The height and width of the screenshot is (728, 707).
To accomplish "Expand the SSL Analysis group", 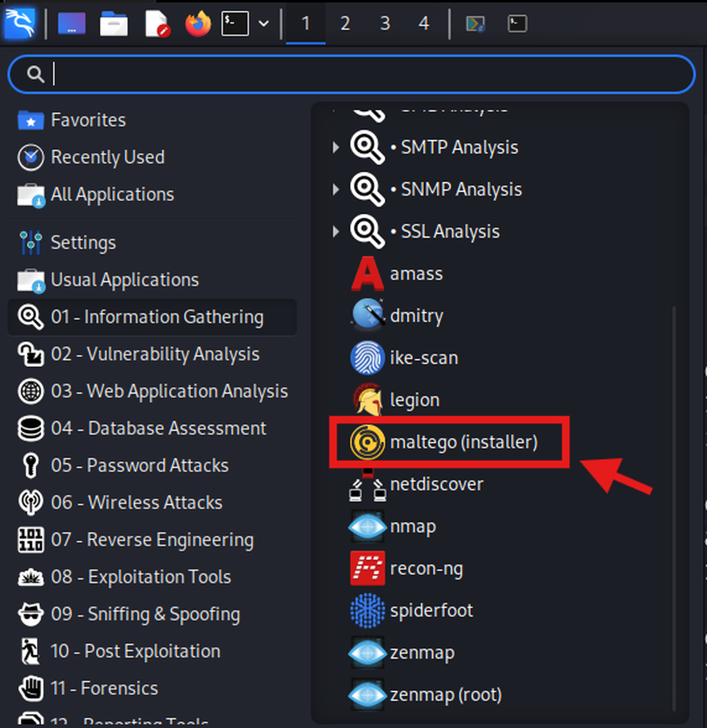I will click(336, 232).
